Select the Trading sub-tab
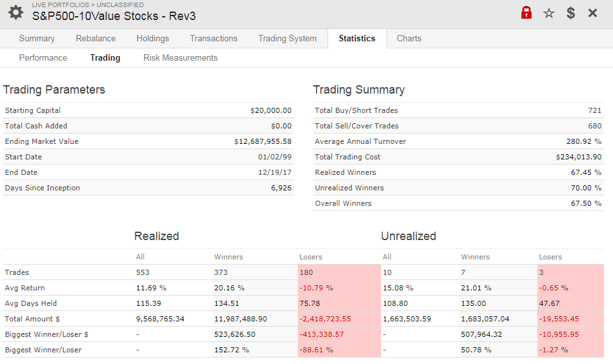The width and height of the screenshot is (613, 364). [x=105, y=58]
